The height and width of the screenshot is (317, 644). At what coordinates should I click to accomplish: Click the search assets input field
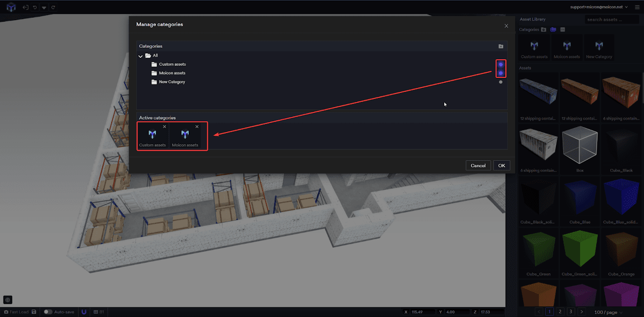[611, 20]
